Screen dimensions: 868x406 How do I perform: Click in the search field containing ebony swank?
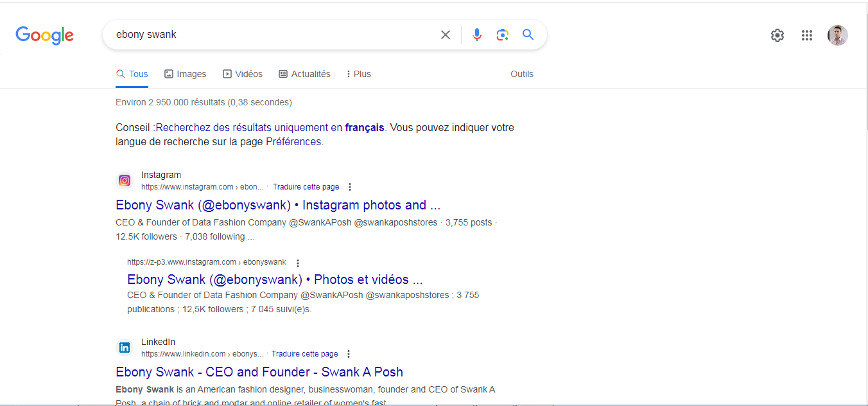coord(270,35)
